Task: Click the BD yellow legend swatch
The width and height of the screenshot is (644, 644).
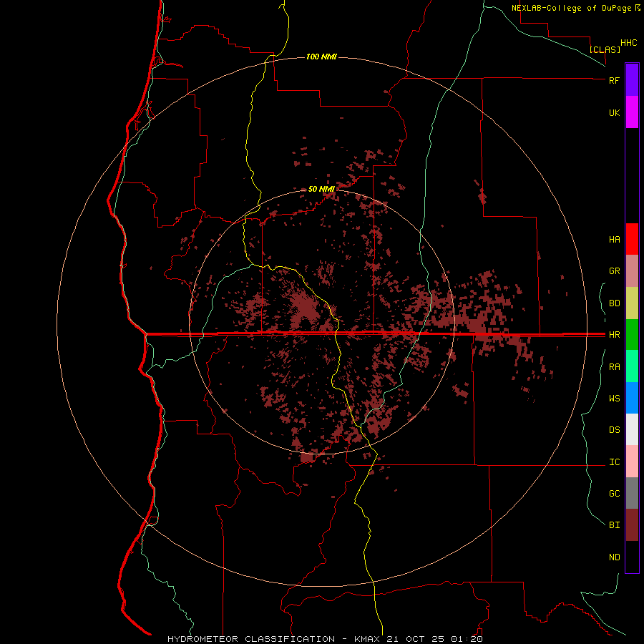Action: pyautogui.click(x=632, y=303)
